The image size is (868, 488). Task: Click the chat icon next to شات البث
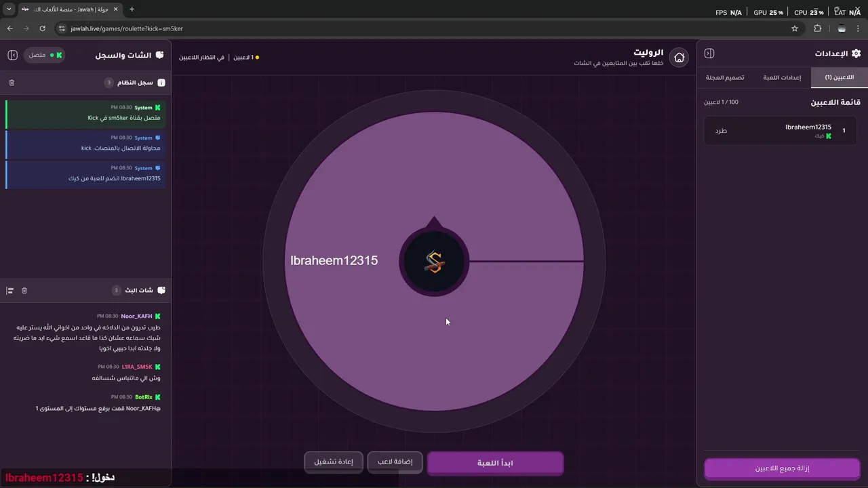point(161,290)
